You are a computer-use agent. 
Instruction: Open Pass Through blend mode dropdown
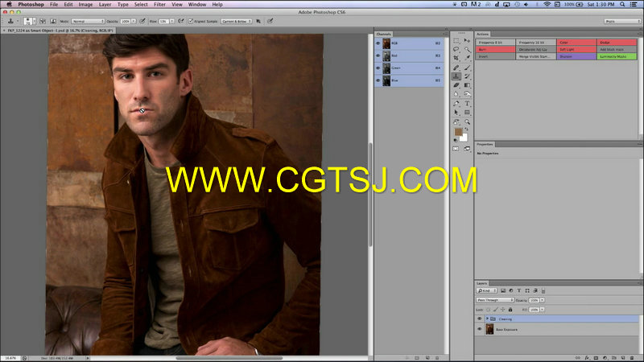click(495, 300)
